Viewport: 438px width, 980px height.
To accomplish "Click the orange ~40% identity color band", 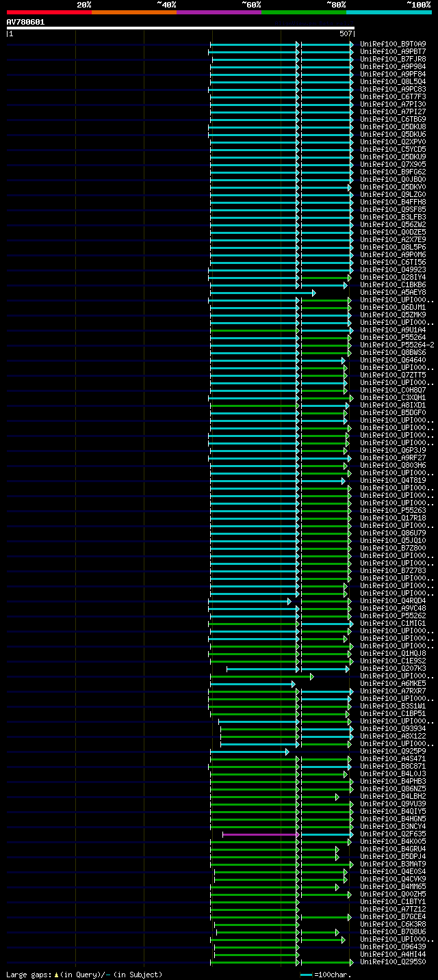I will 134,12.
